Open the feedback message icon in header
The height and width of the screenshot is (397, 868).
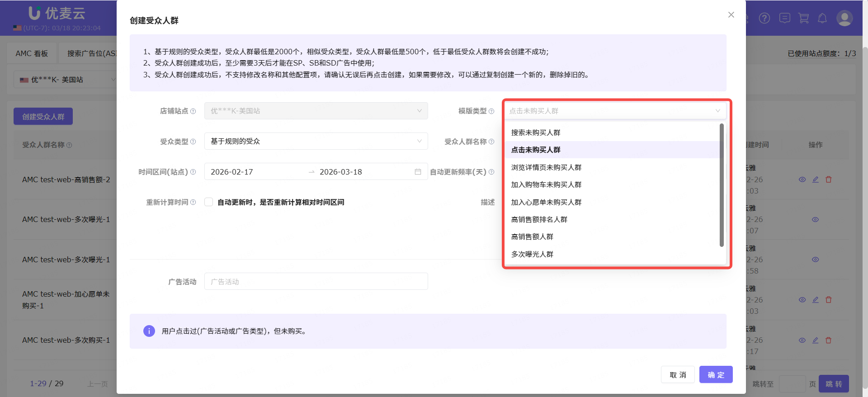785,18
